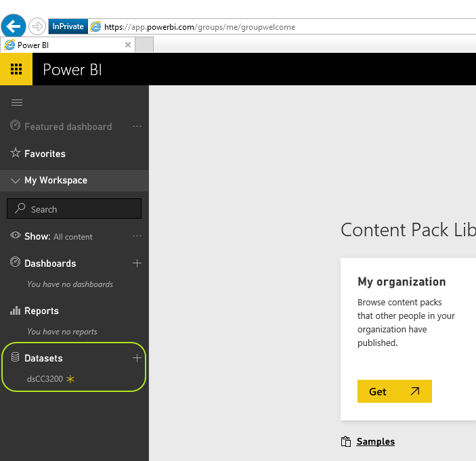Open the Show: All content filter

coord(58,236)
